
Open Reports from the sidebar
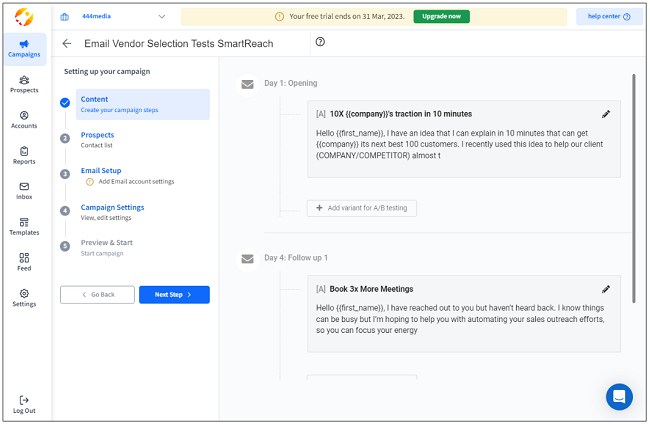(24, 155)
